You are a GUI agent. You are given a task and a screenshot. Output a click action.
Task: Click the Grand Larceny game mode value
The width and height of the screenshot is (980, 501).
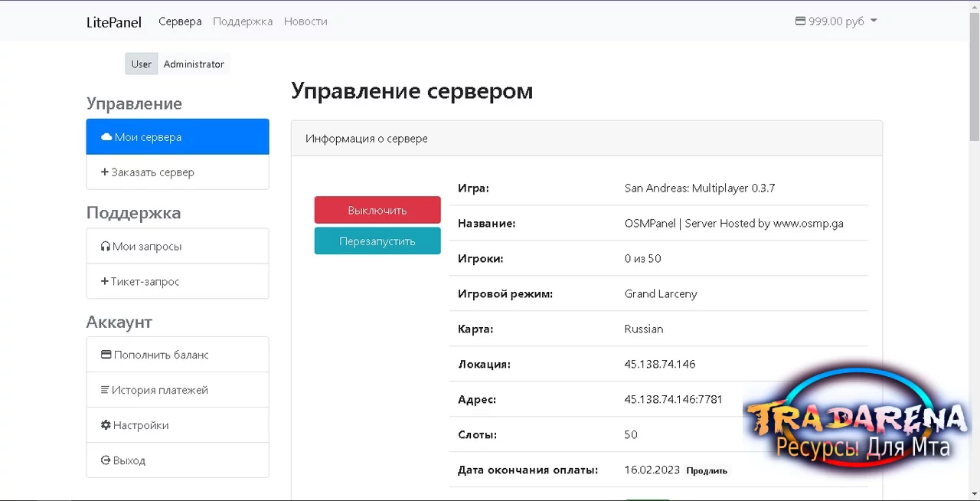point(661,293)
